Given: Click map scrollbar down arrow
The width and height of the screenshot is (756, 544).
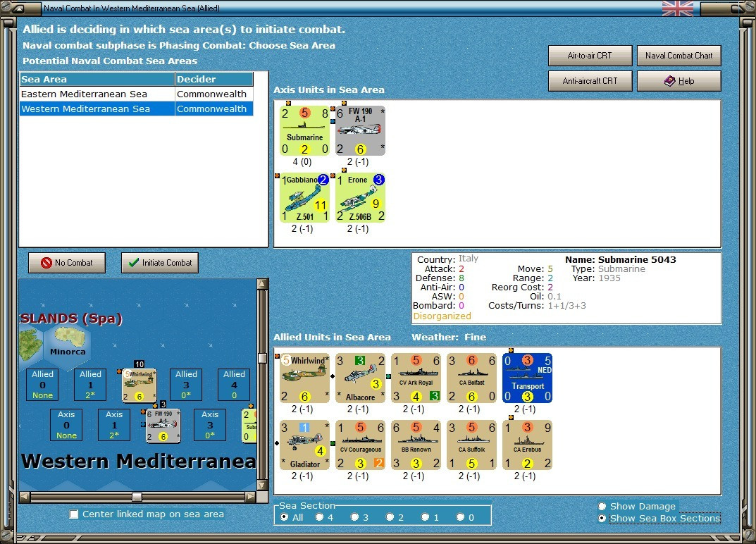Looking at the screenshot, I should [262, 485].
